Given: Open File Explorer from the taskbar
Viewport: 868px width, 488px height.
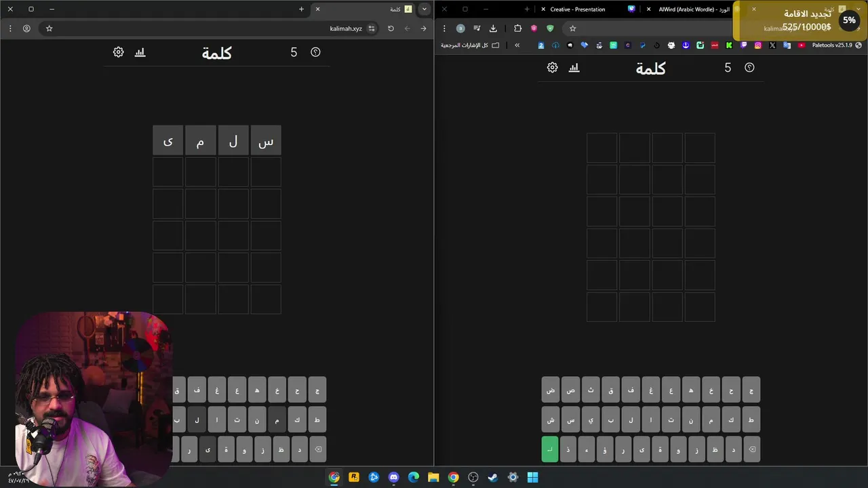Looking at the screenshot, I should point(433,477).
